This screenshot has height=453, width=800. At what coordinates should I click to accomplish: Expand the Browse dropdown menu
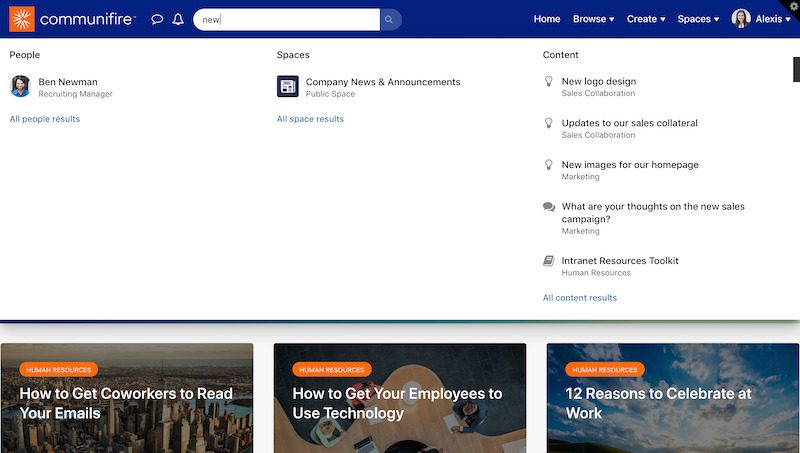(593, 19)
